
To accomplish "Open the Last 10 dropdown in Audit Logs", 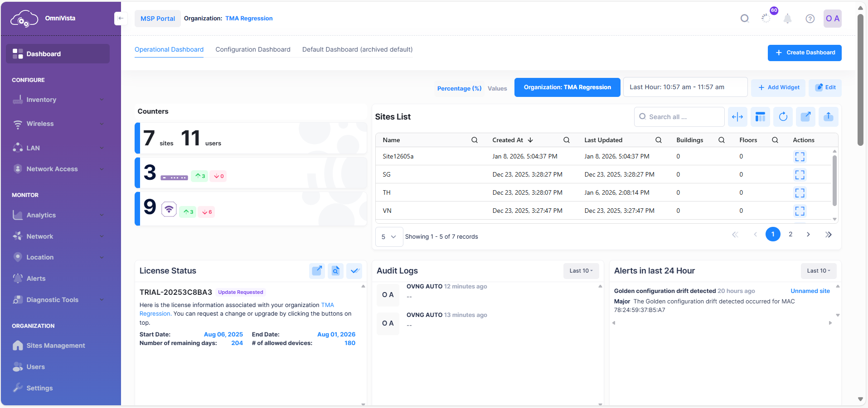I will 581,271.
